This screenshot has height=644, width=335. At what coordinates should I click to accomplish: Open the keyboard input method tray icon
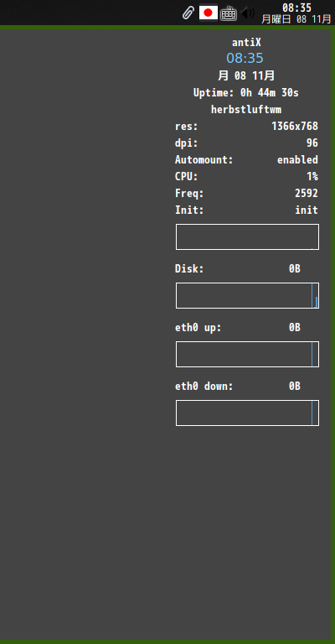[229, 13]
